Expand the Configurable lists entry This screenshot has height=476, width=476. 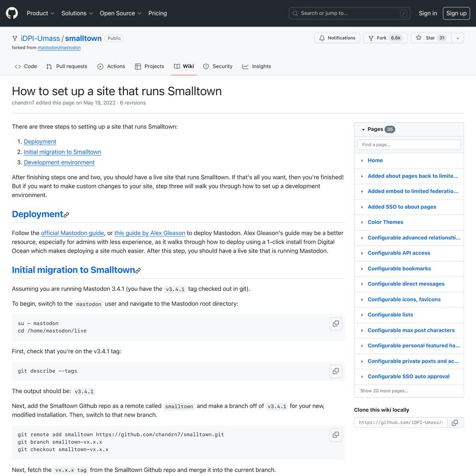tap(362, 315)
